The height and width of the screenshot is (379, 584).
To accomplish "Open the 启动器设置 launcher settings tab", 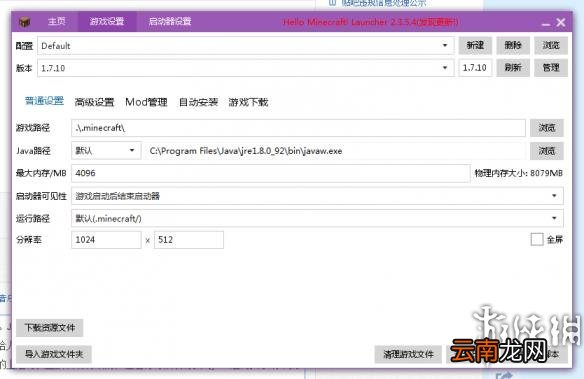I will 170,21.
